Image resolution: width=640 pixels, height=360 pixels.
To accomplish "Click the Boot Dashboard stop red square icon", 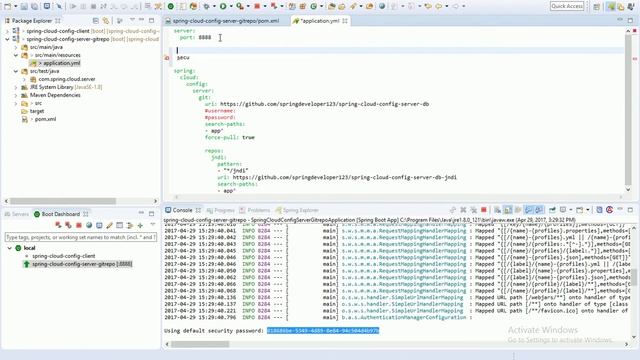I will (x=79, y=225).
